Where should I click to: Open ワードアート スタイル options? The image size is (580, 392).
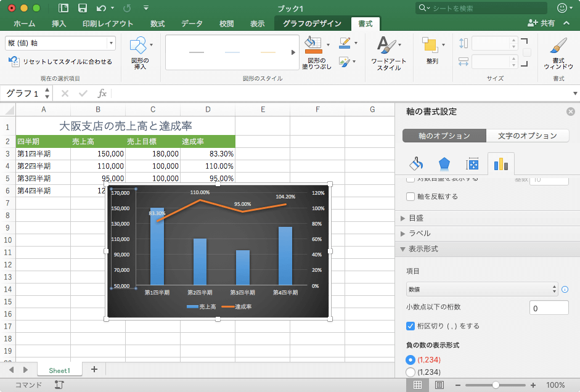(389, 53)
